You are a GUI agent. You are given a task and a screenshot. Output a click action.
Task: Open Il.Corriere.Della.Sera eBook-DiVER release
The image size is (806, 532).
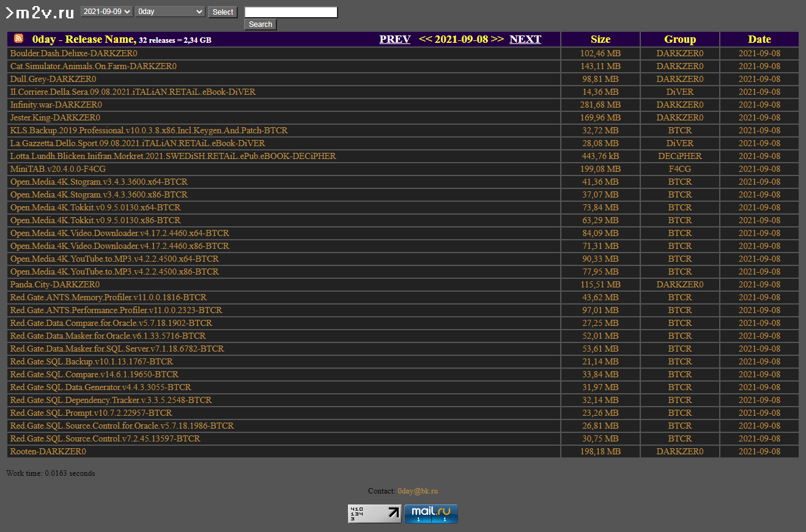click(133, 92)
